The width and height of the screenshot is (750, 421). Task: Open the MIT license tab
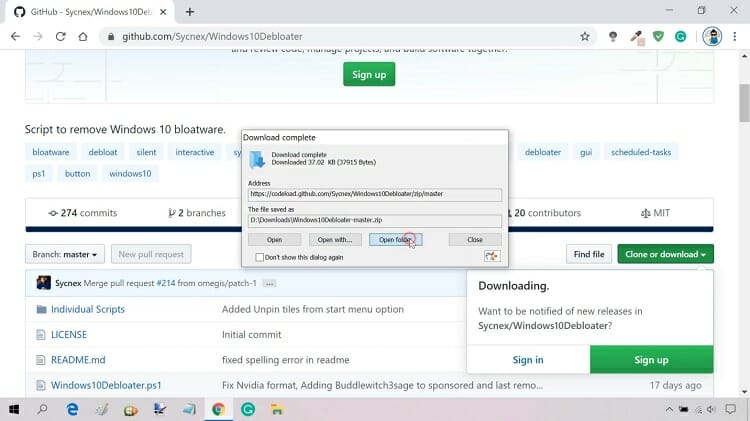click(x=655, y=213)
